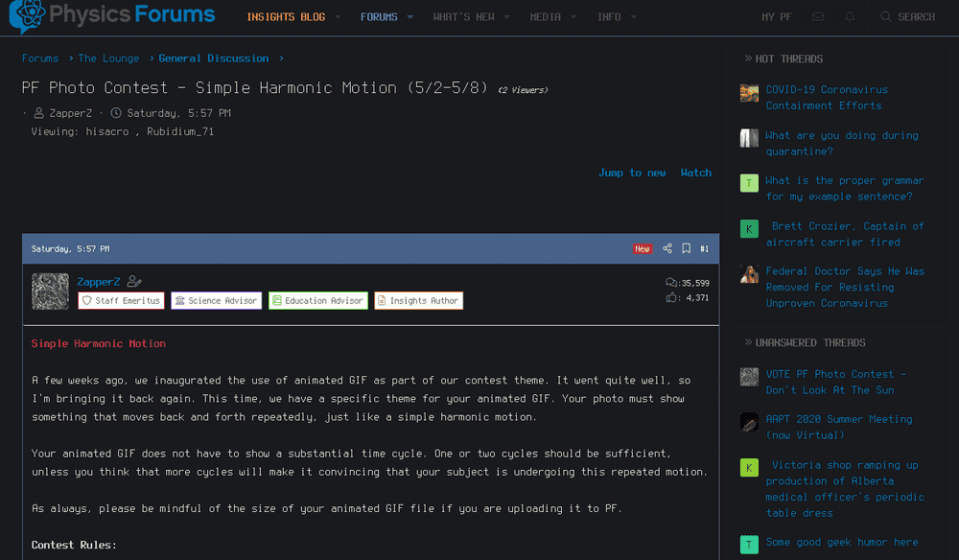Click T avatar beside geek humor thread

click(x=749, y=545)
